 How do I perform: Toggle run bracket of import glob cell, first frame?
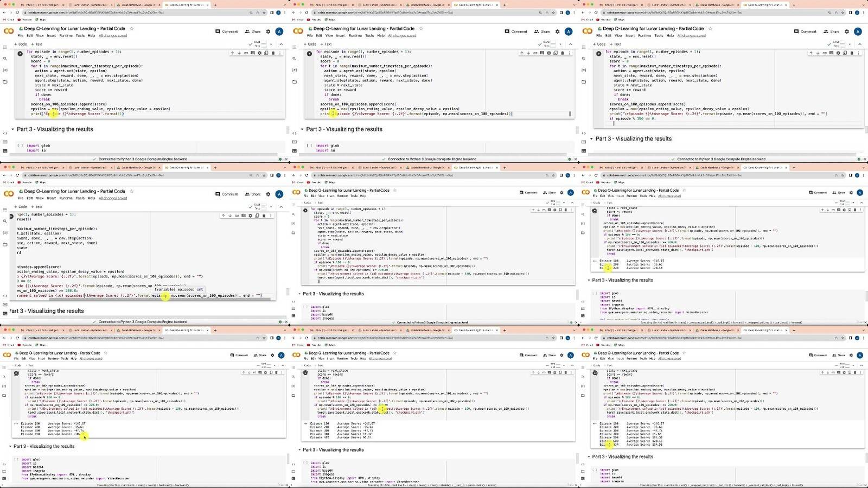20,145
